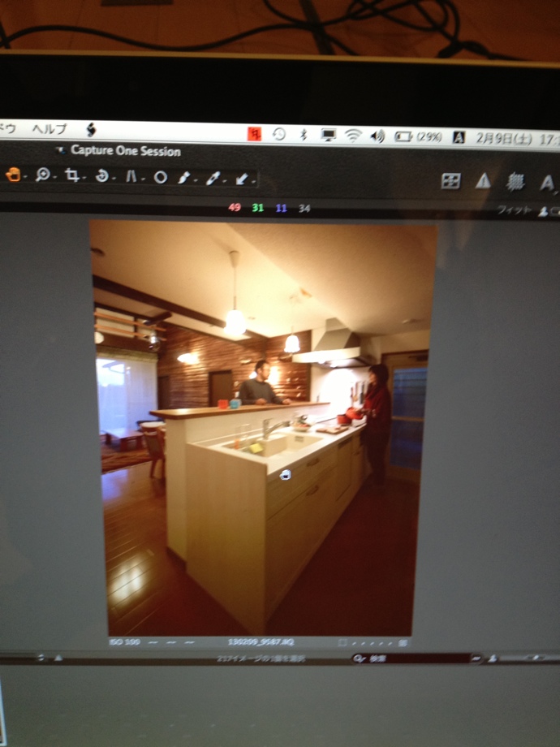
Task: Select the Crop tool
Action: (72, 176)
